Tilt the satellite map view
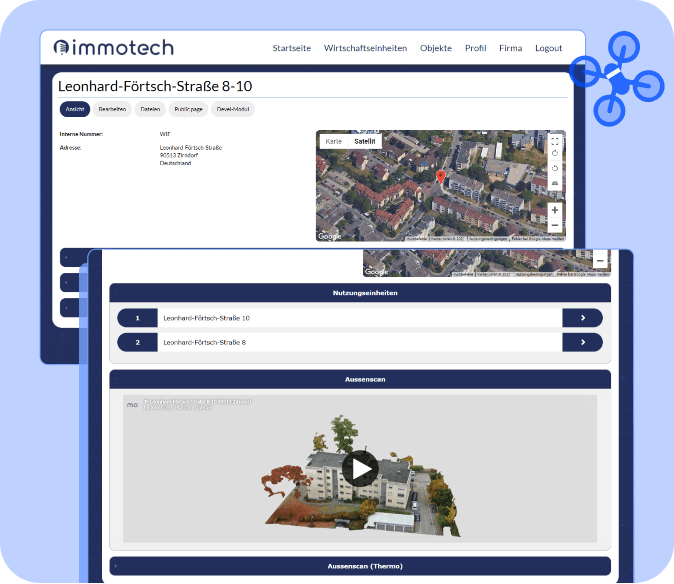 [x=555, y=184]
